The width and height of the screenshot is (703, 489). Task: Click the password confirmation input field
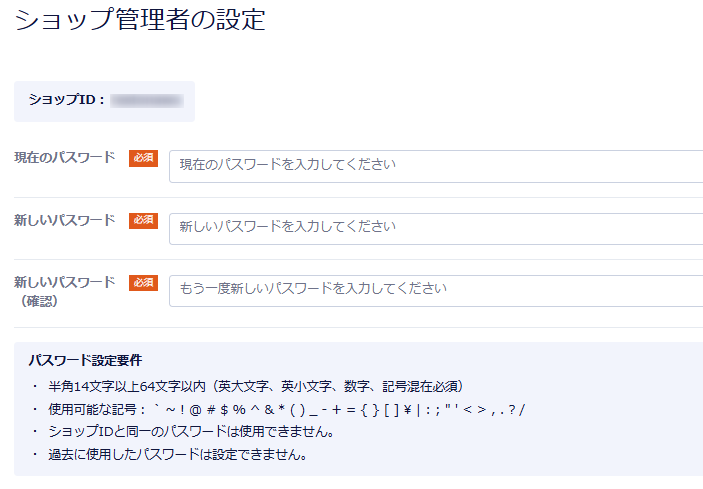[436, 289]
